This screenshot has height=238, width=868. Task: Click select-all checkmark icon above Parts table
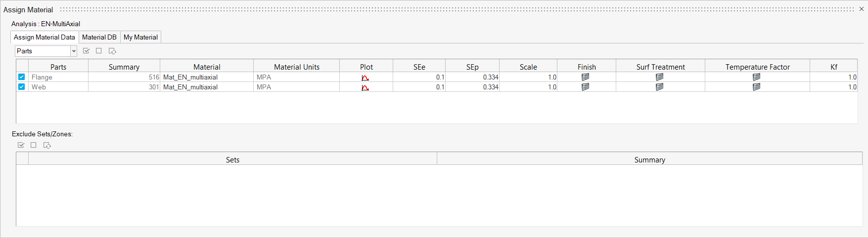pyautogui.click(x=87, y=51)
